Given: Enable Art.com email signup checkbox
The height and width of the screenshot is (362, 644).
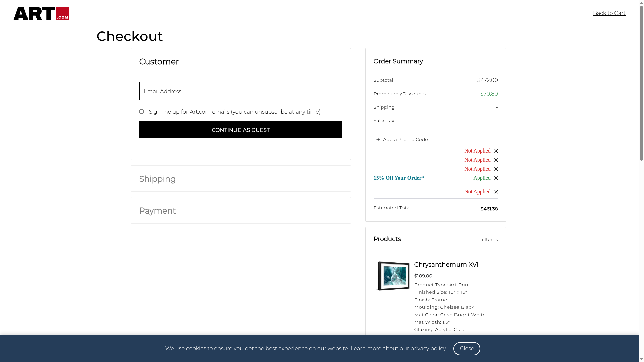Looking at the screenshot, I should [141, 112].
